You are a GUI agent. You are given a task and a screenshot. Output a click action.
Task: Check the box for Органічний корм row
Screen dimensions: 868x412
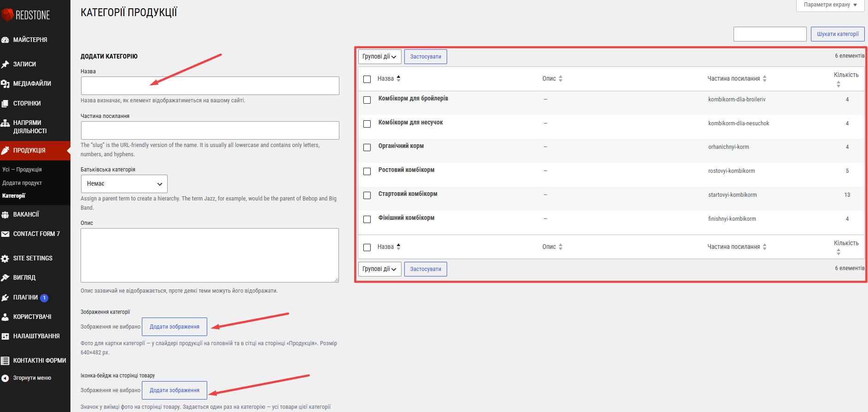pos(367,147)
